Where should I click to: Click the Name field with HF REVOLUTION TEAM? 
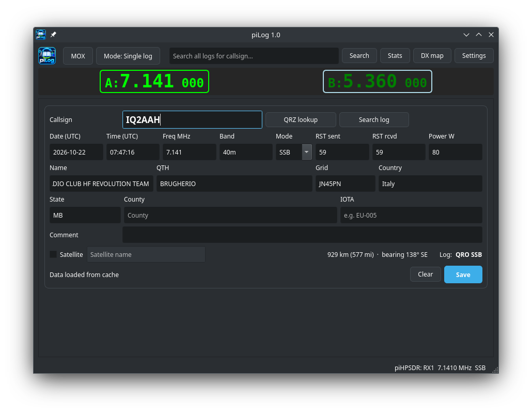[101, 183]
